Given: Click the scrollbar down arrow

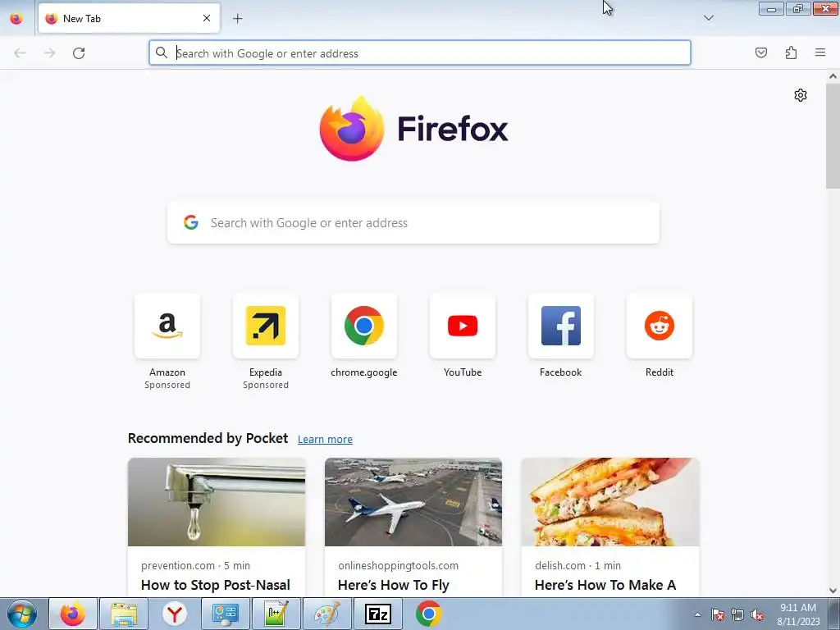Looking at the screenshot, I should (833, 591).
